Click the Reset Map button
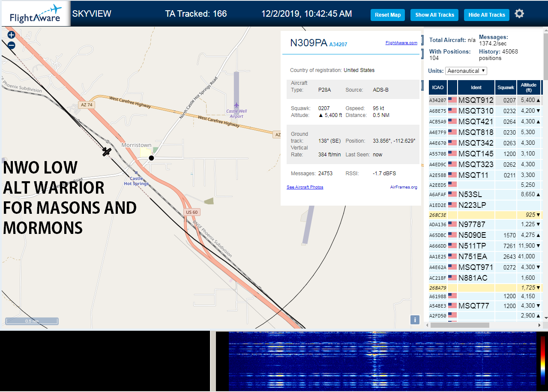The image size is (548, 392). pyautogui.click(x=388, y=15)
